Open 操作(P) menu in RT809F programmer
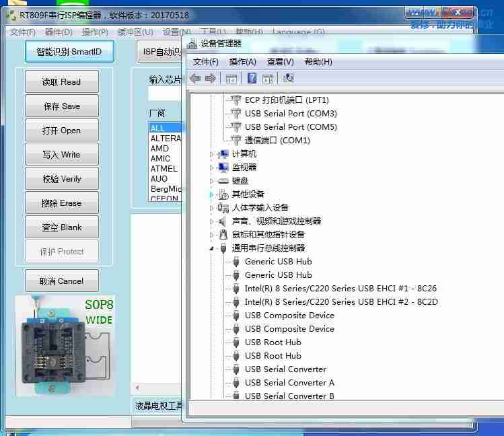 [x=95, y=32]
